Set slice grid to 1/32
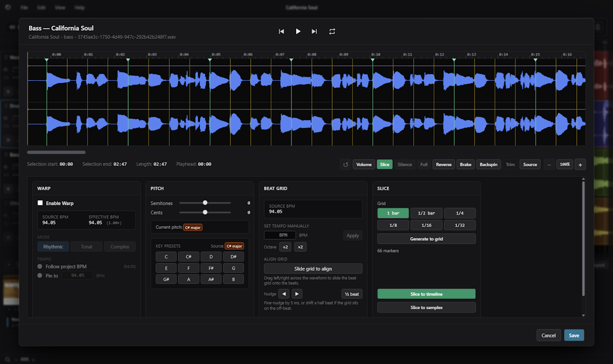The image size is (613, 364). pos(460,225)
